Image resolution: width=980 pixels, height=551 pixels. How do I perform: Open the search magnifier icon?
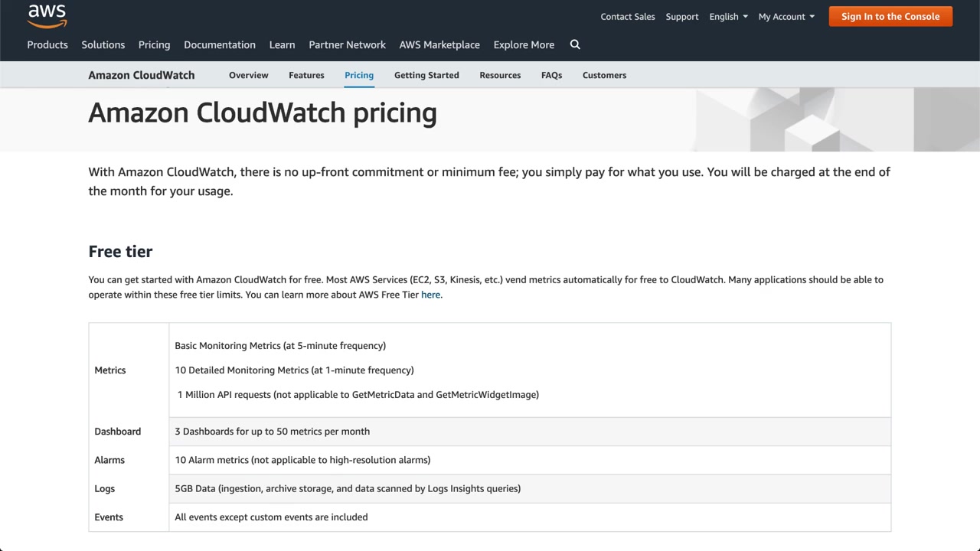pyautogui.click(x=575, y=44)
